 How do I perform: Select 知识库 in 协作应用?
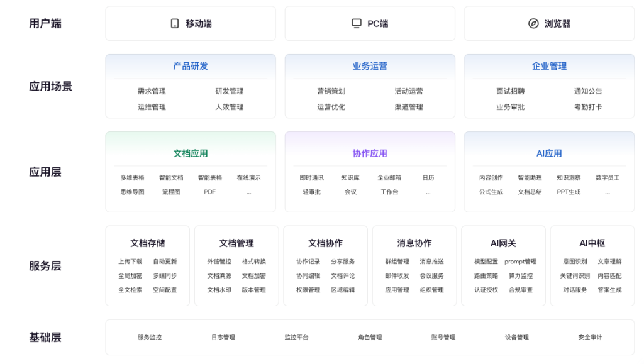coord(350,178)
